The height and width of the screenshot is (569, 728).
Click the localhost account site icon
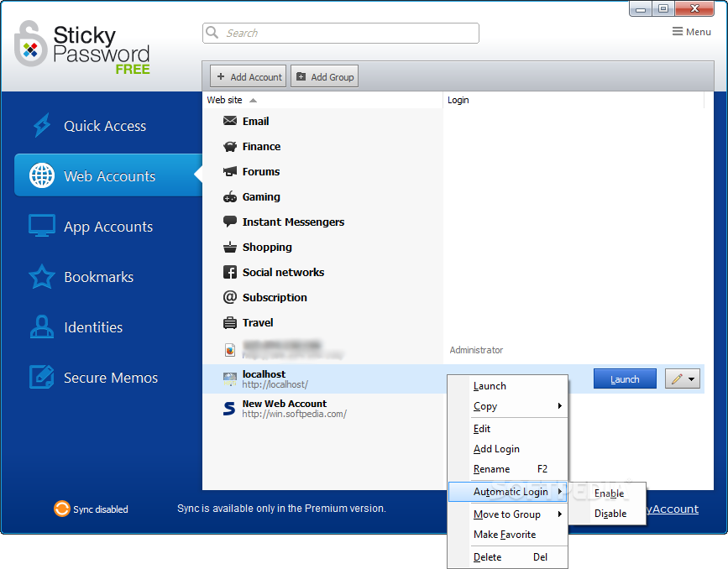230,379
